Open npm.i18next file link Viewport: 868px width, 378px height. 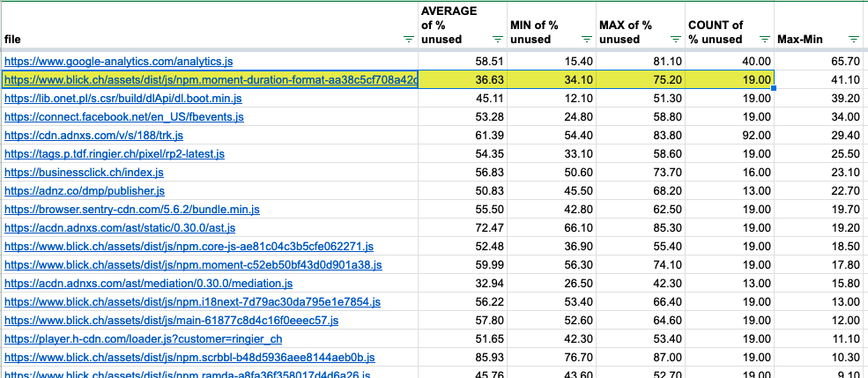pyautogui.click(x=193, y=302)
